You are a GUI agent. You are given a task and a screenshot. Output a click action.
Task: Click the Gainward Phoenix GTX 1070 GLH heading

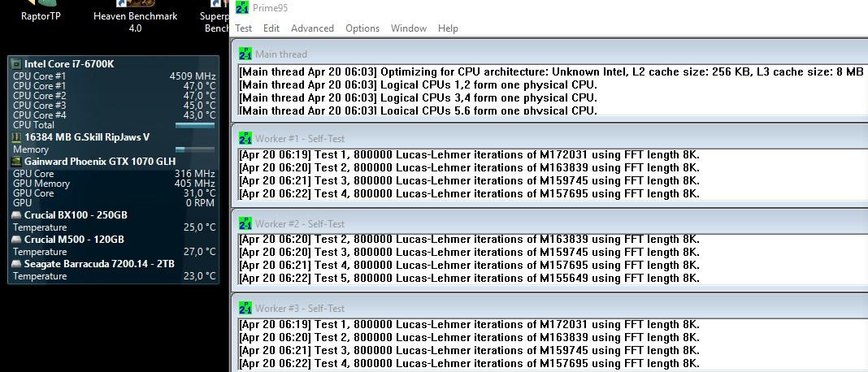100,162
